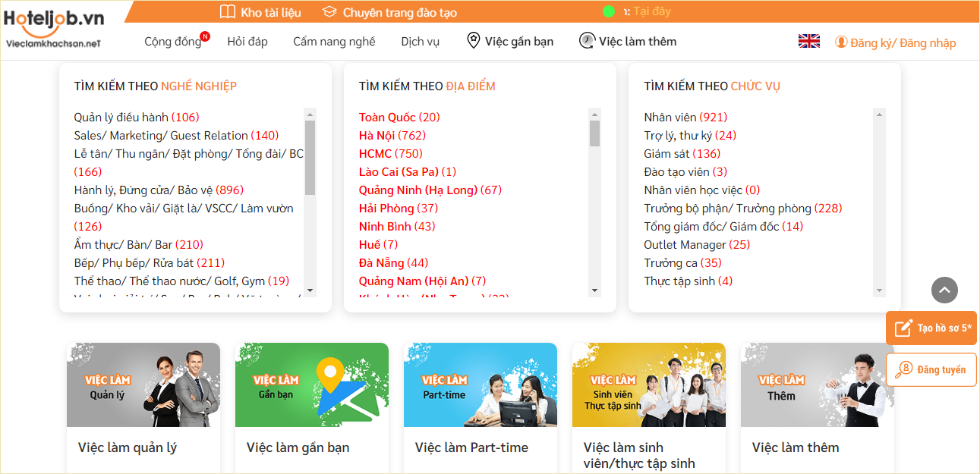This screenshot has width=980, height=474.
Task: Filter by Huế (7)
Action: coord(378,244)
